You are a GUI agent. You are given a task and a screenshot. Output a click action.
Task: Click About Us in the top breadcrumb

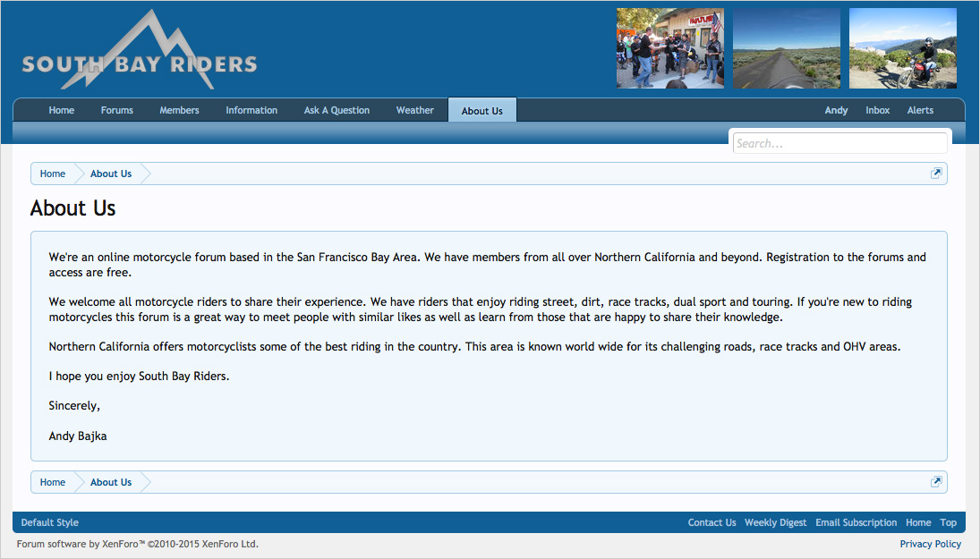point(111,174)
